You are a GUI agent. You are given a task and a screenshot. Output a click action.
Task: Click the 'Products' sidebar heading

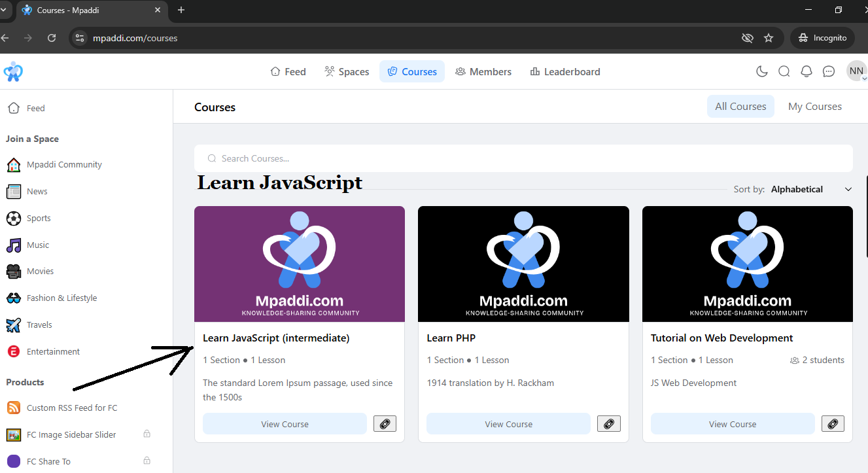click(x=25, y=382)
